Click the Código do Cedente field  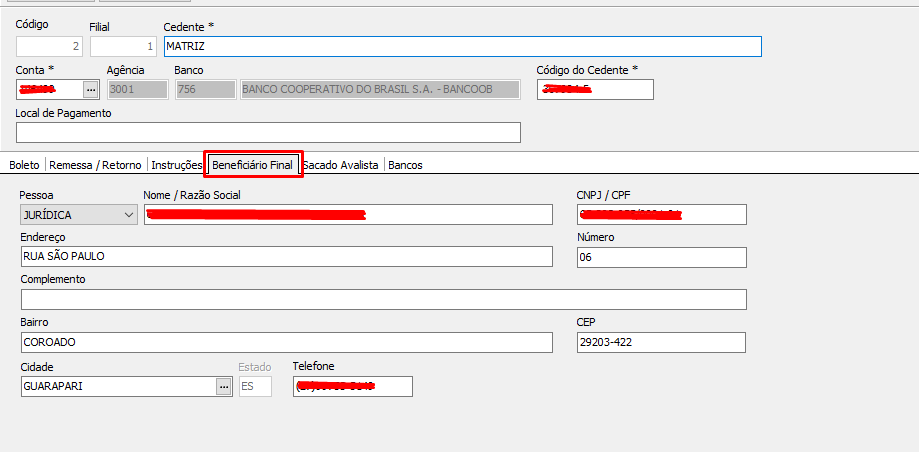pyautogui.click(x=595, y=90)
